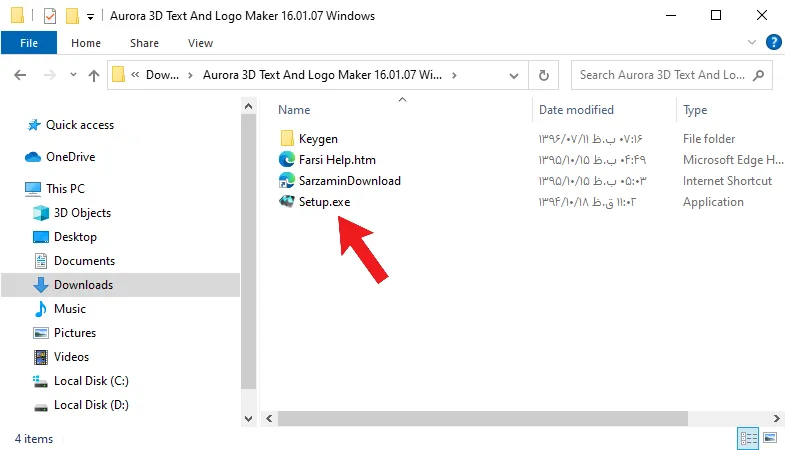This screenshot has width=786, height=450.
Task: Go up one folder level
Action: click(94, 75)
